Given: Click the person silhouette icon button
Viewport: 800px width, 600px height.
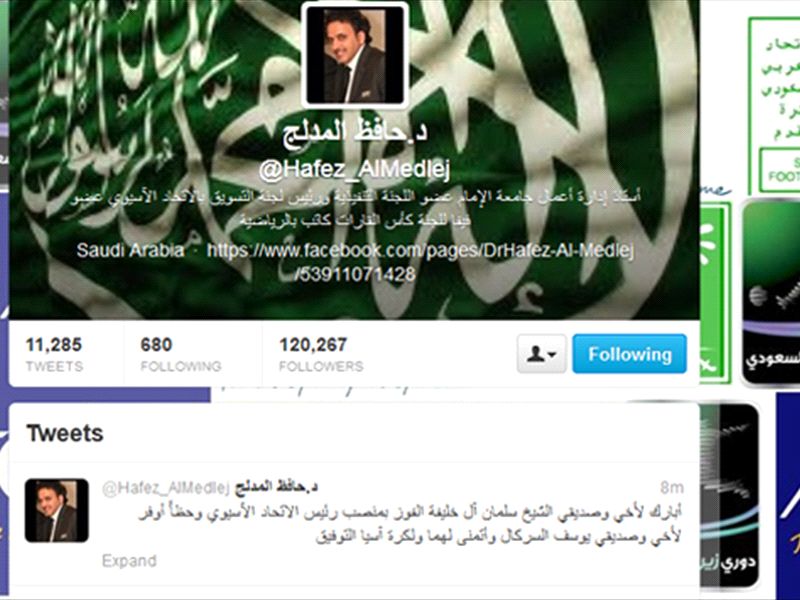Looking at the screenshot, I should point(541,354).
